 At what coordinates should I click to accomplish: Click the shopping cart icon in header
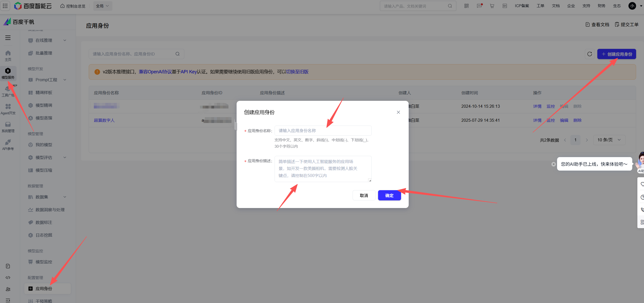492,6
